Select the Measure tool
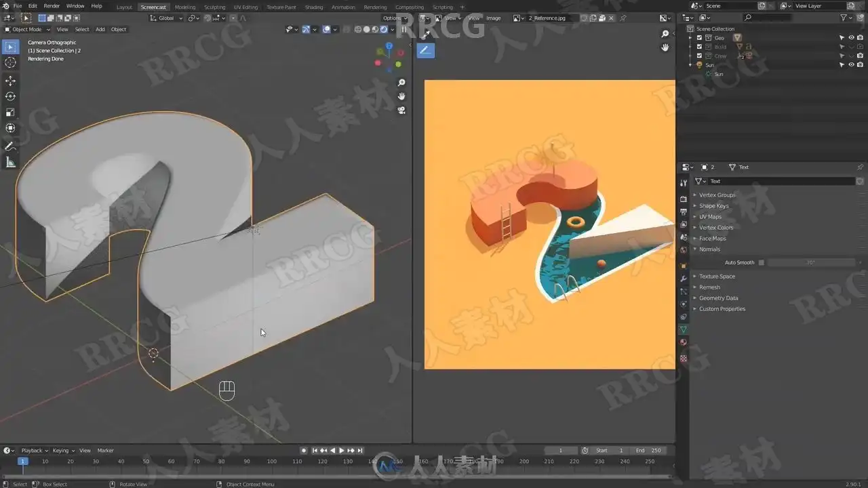The image size is (868, 488). [10, 162]
